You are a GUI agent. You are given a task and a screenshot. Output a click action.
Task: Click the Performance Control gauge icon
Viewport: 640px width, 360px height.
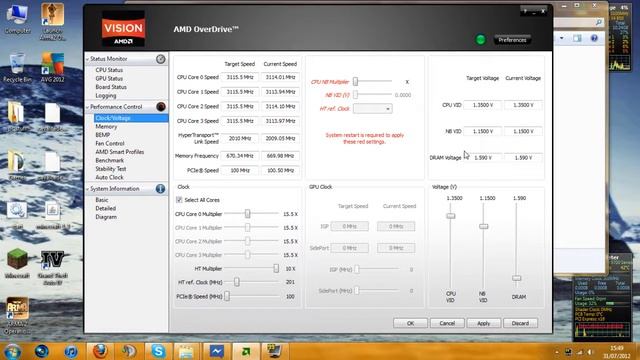(x=161, y=107)
